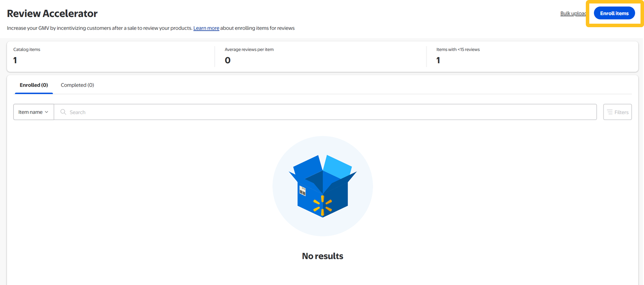
Task: Click the blue open box illustration
Action: point(322,186)
